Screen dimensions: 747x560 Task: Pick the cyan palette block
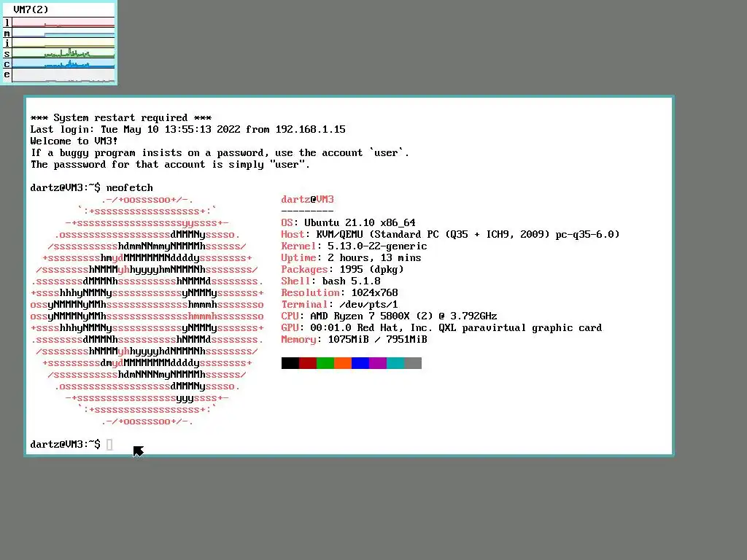395,363
